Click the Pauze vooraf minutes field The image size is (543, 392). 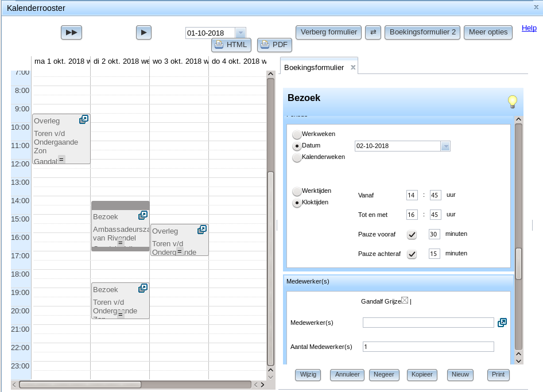pyautogui.click(x=435, y=234)
